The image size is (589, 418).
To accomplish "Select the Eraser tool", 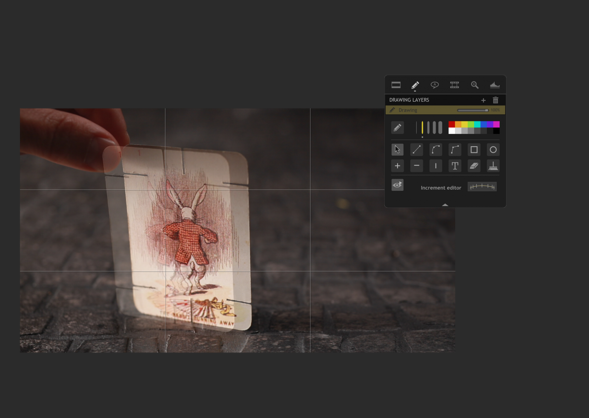I will point(474,166).
